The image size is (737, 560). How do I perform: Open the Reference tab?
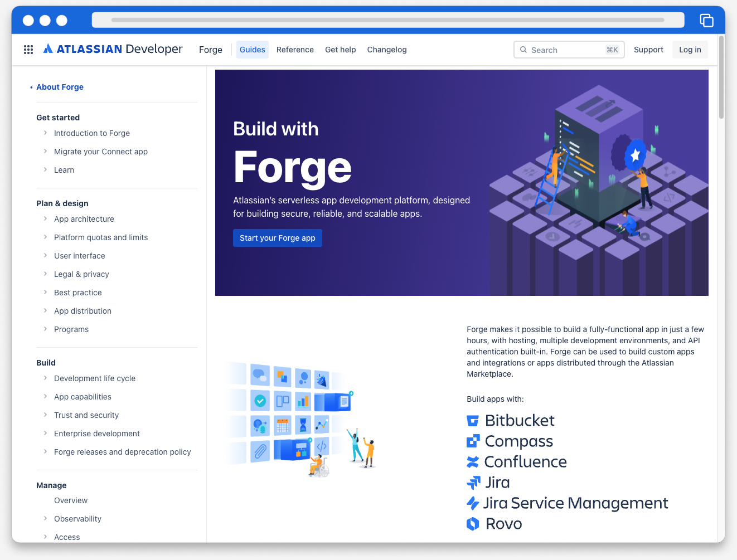point(295,50)
